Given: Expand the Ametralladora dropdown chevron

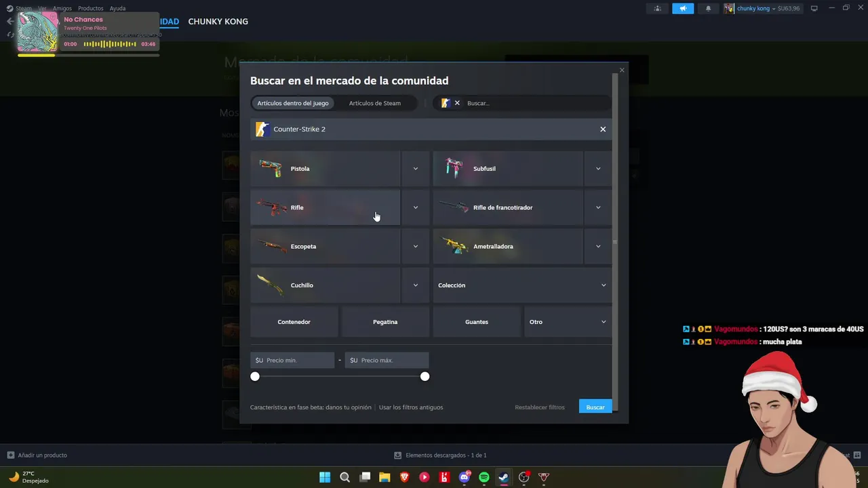Looking at the screenshot, I should [x=598, y=247].
